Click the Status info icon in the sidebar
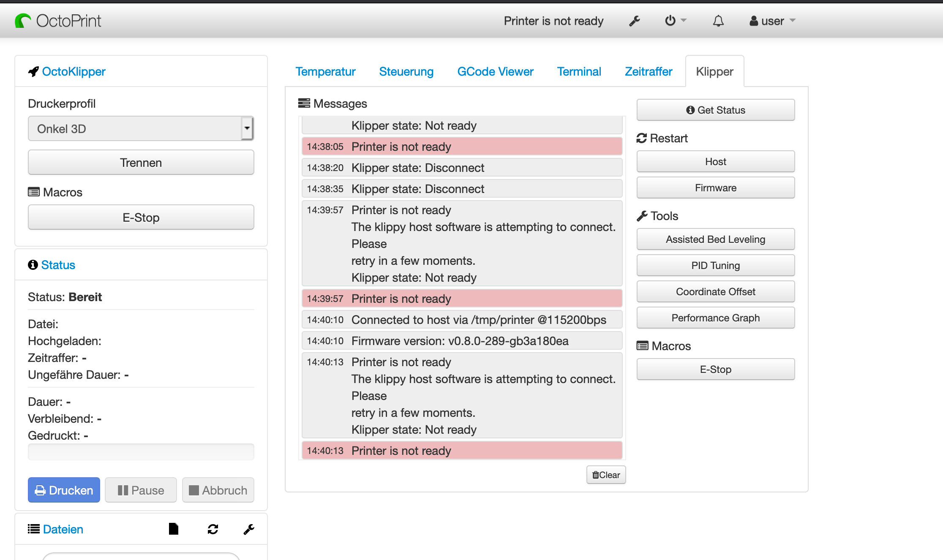The height and width of the screenshot is (560, 943). click(33, 265)
